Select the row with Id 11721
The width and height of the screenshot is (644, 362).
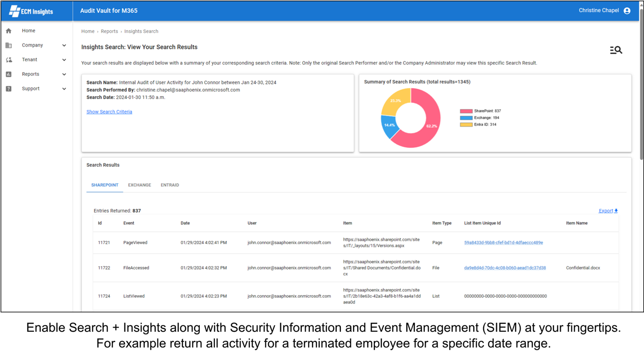pyautogui.click(x=355, y=243)
